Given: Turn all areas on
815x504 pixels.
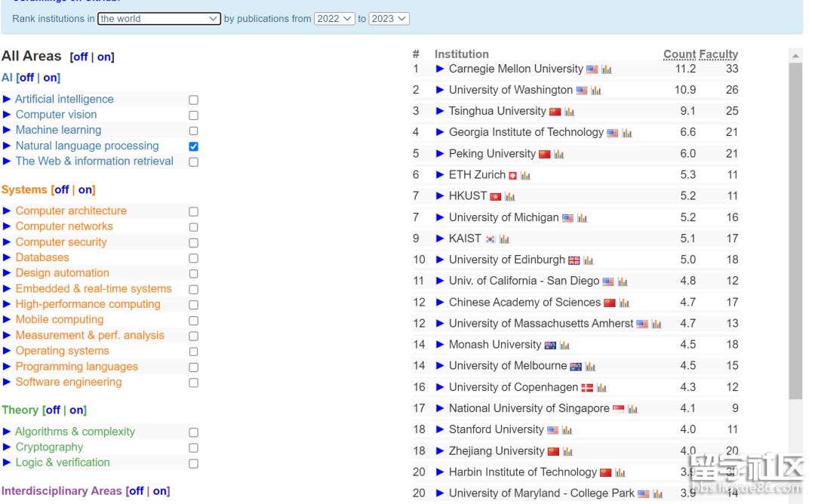Looking at the screenshot, I should [x=104, y=57].
